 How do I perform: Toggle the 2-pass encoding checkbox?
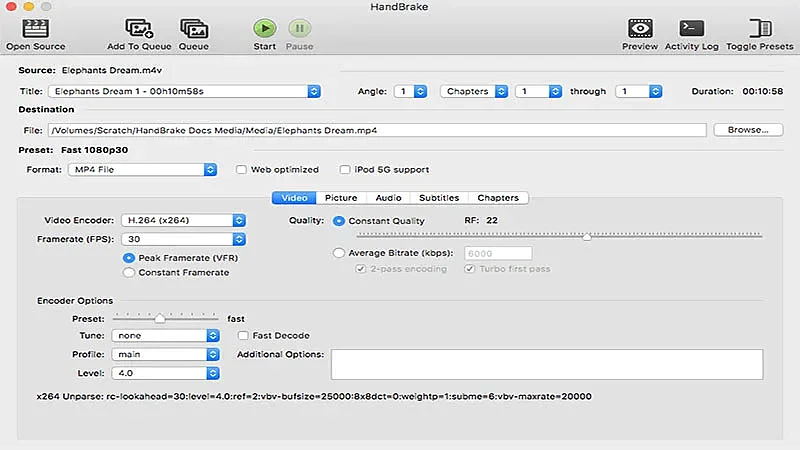pyautogui.click(x=361, y=269)
